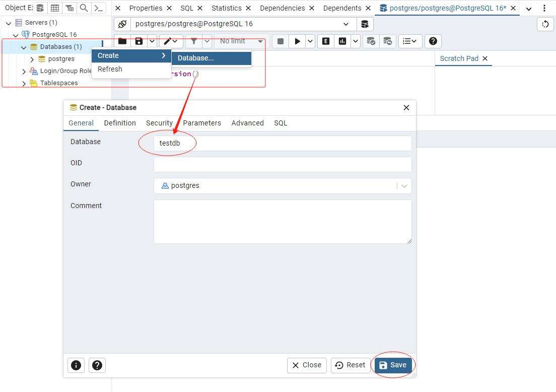Open the Dependents tab at top
This screenshot has height=392, width=556.
tap(342, 8)
